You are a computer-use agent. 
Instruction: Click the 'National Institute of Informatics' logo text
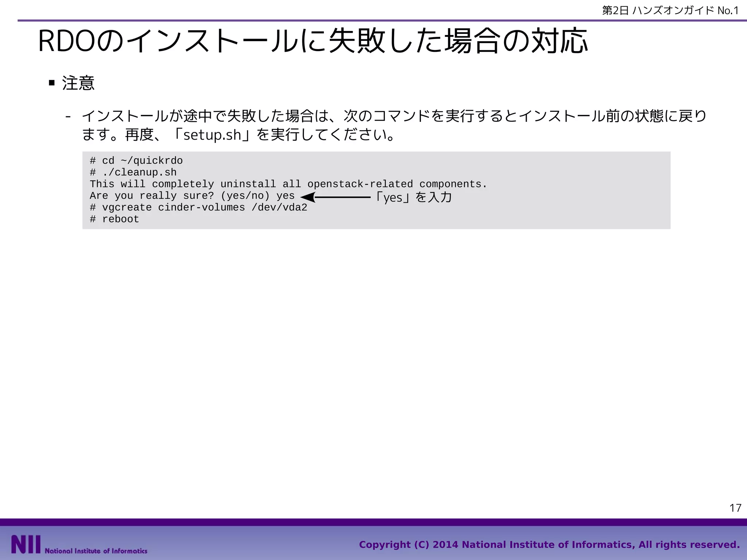96,551
